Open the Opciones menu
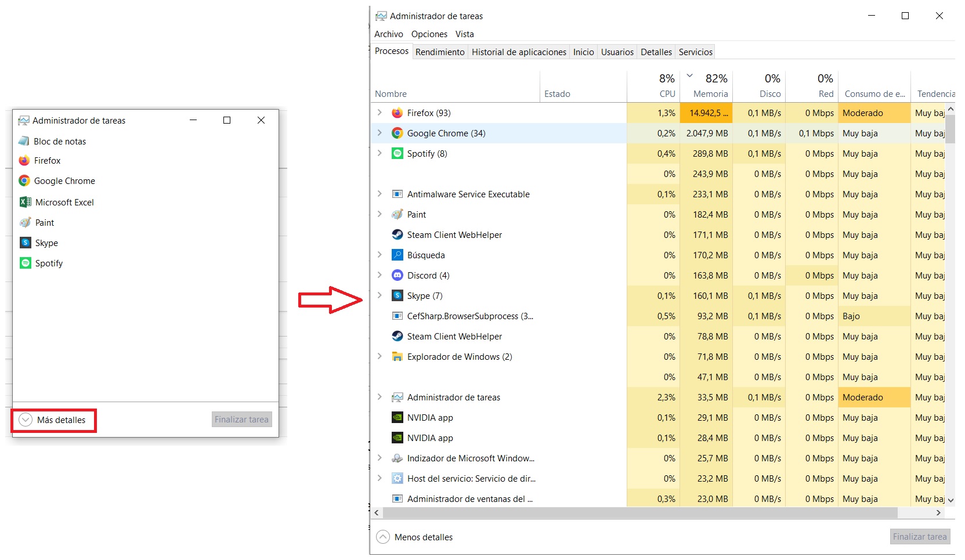 pos(429,34)
